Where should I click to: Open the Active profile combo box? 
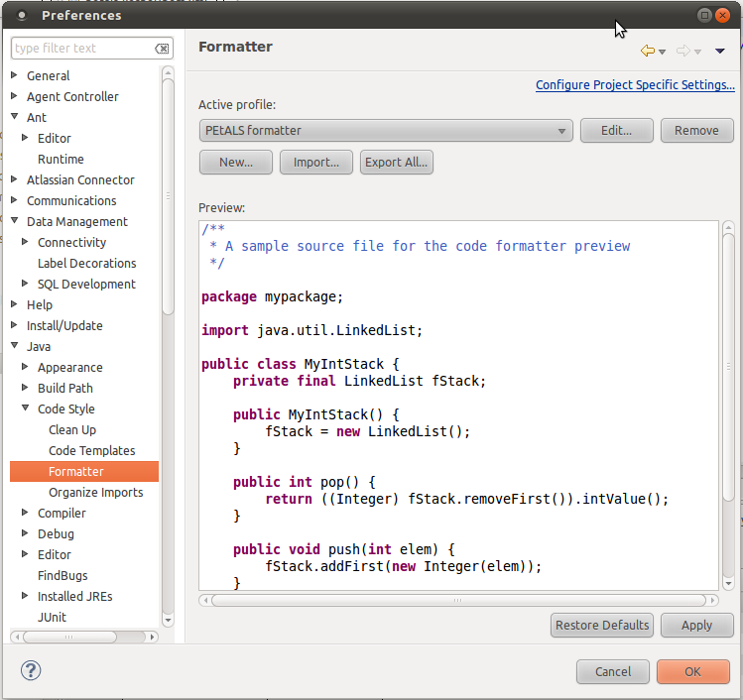coord(386,131)
